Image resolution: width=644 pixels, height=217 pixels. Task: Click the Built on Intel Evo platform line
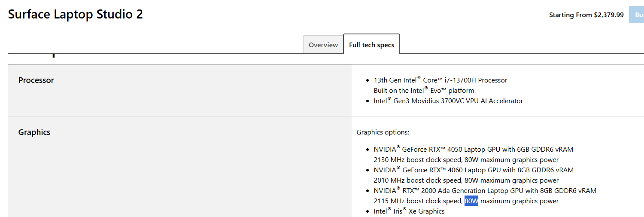[424, 91]
